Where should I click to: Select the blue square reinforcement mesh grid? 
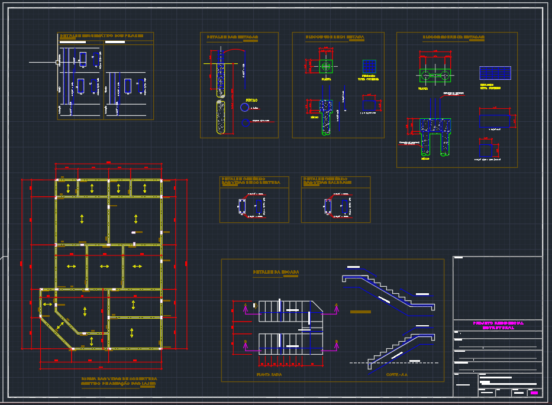[x=369, y=67]
